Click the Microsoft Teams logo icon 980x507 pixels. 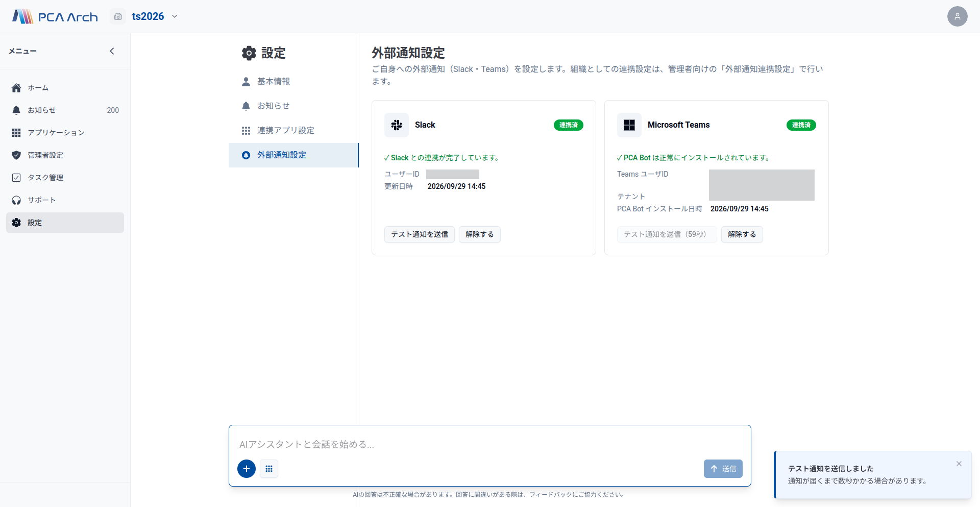tap(629, 125)
